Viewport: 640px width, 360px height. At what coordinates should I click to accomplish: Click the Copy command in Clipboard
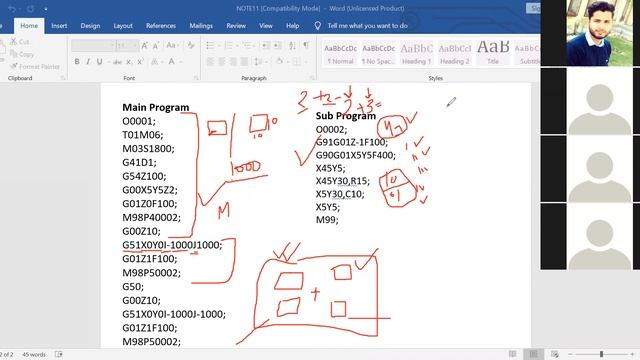coord(22,54)
